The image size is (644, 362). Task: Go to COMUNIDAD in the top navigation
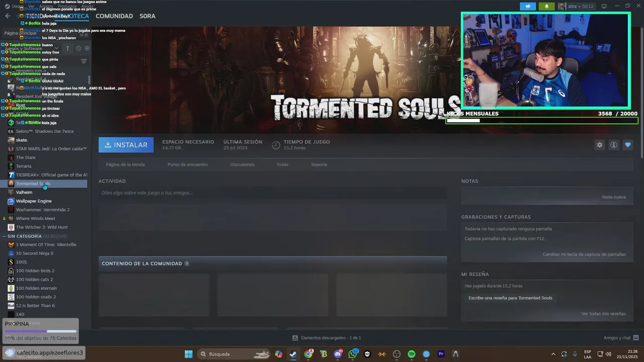pos(114,16)
